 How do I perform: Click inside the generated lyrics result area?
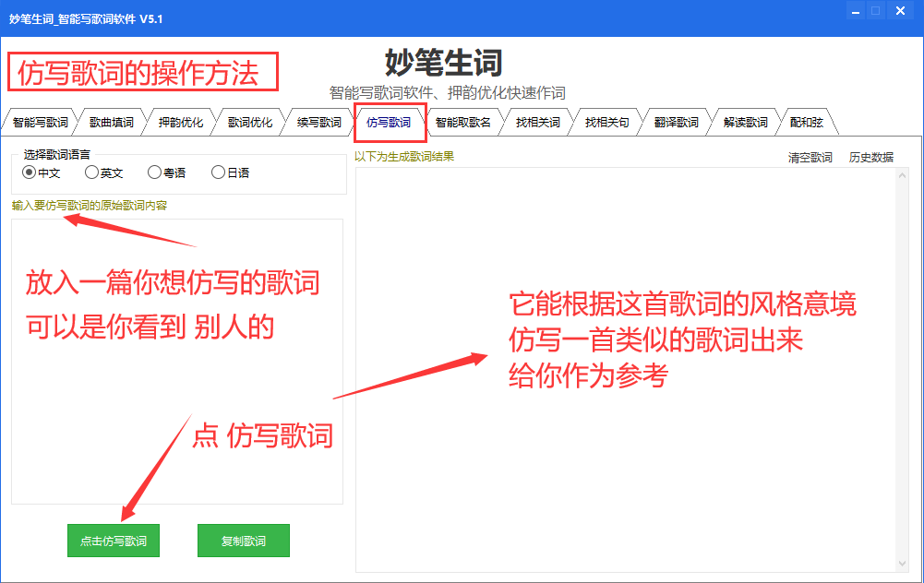(626, 370)
